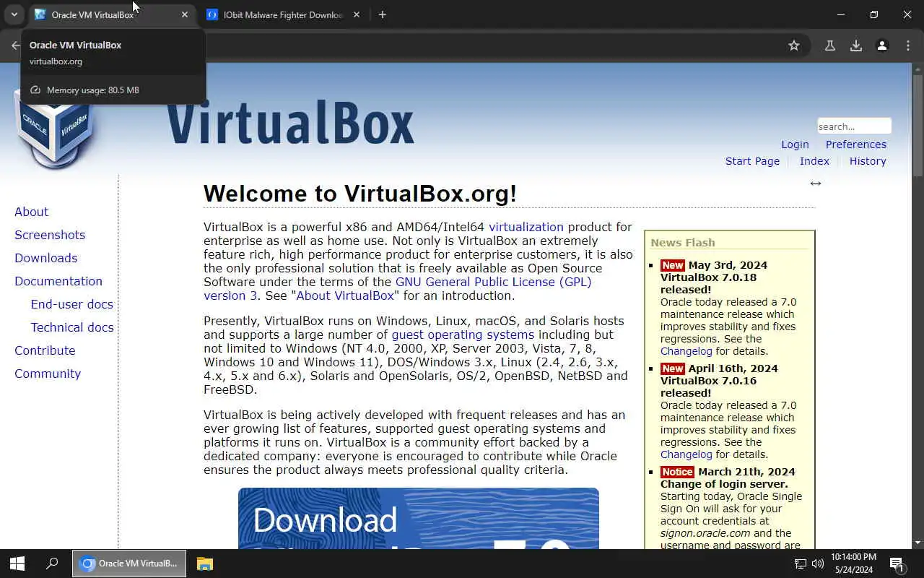
Task: Open Changelog link for 7.0.18 release
Action: [687, 351]
